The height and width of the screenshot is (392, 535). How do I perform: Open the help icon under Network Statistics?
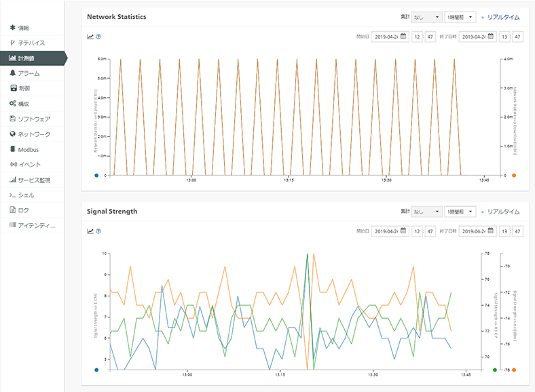[x=98, y=37]
